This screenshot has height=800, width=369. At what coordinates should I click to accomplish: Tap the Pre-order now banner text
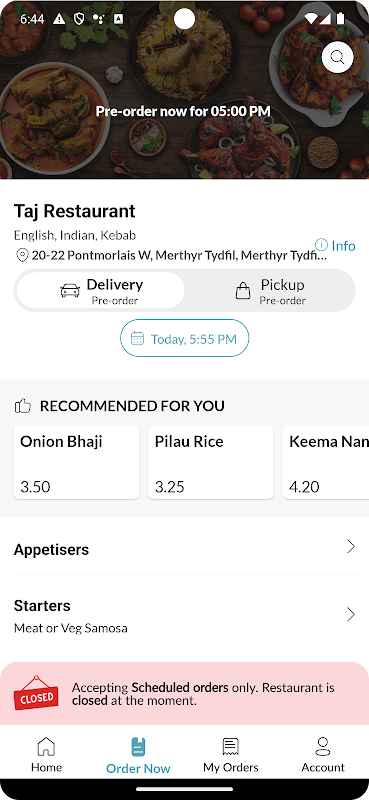(183, 111)
